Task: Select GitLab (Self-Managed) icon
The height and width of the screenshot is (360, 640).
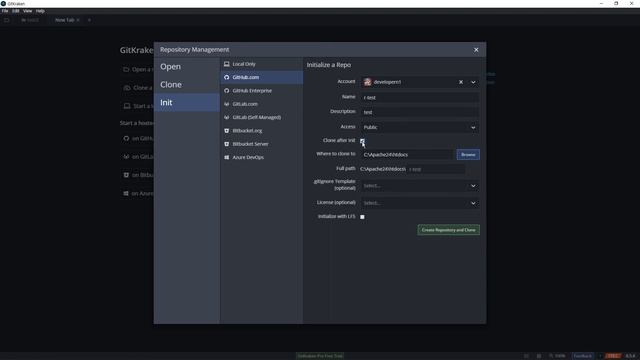Action: point(227,117)
